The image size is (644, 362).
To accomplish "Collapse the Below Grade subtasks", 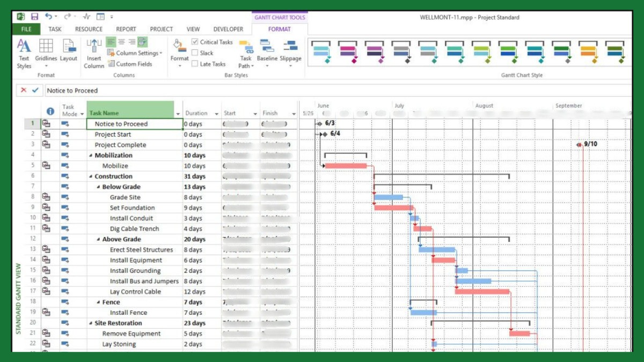I will coord(98,187).
